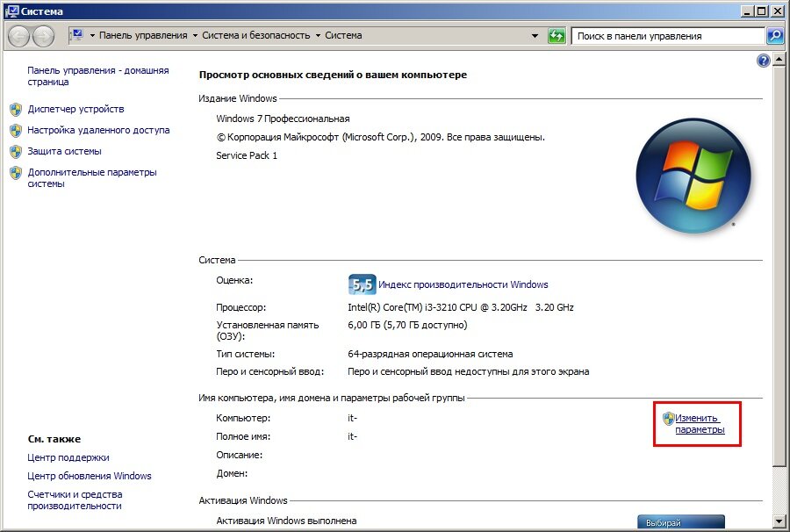Open Центр поддержки link
The width and height of the screenshot is (790, 532).
(x=68, y=457)
